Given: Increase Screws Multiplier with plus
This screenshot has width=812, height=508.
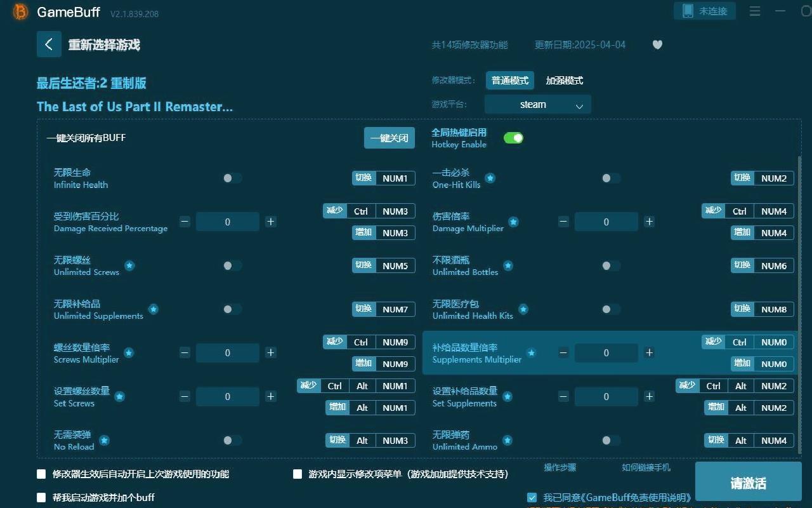Looking at the screenshot, I should [x=270, y=352].
